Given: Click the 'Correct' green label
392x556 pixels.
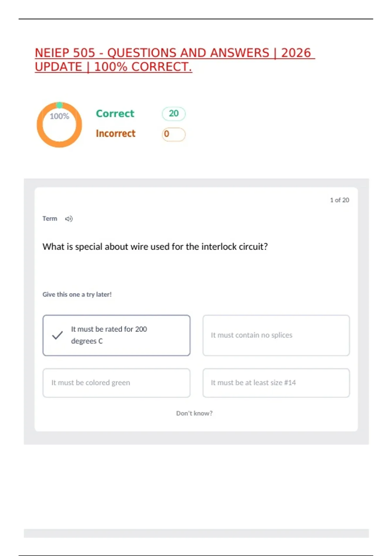Looking at the screenshot, I should point(115,113).
